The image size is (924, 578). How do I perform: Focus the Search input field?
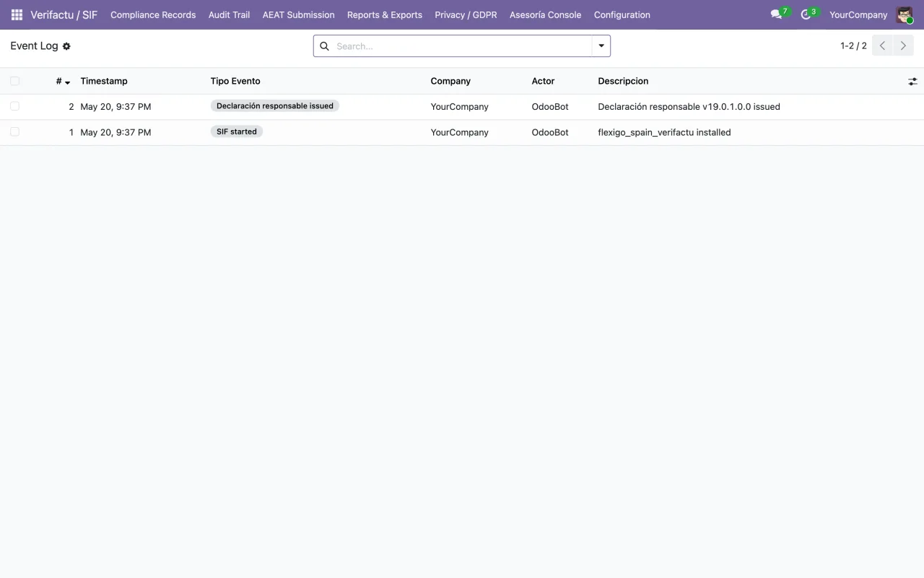tap(462, 46)
